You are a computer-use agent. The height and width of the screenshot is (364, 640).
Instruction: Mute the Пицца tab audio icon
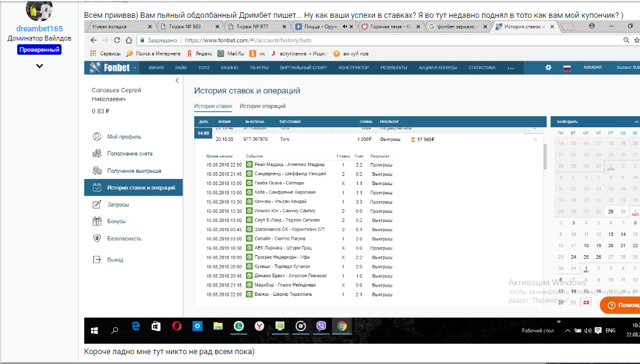pyautogui.click(x=345, y=26)
